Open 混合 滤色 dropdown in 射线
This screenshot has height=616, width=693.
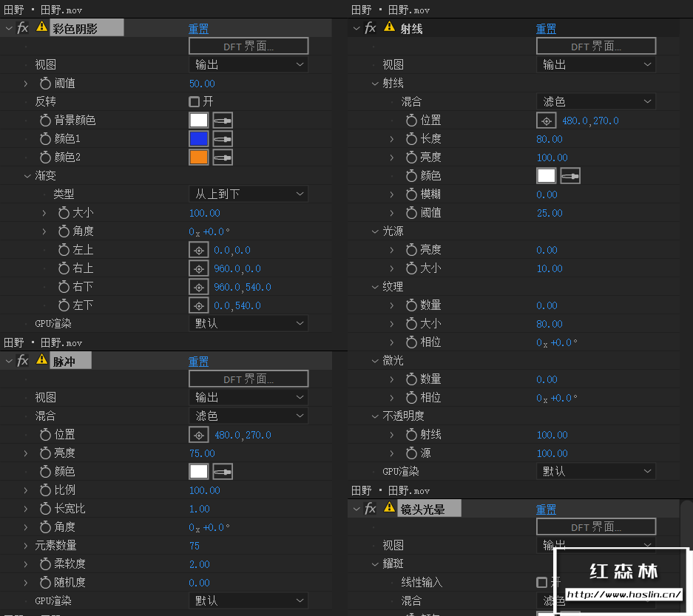pos(596,101)
